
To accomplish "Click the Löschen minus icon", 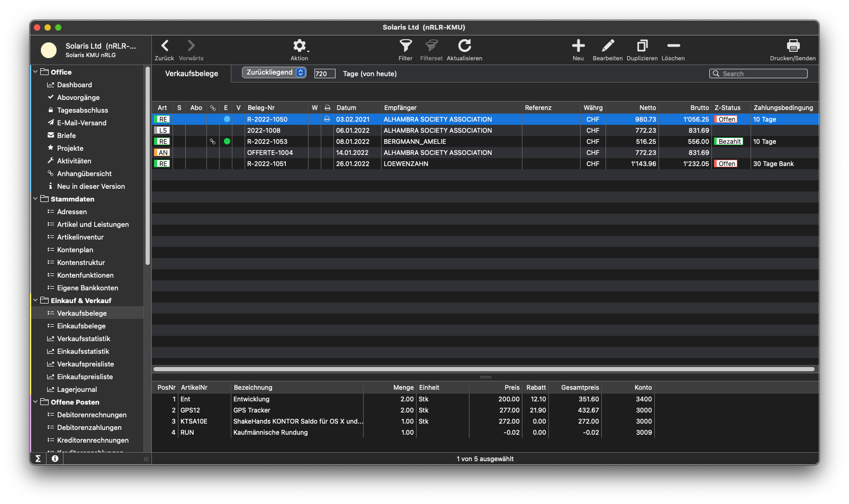I will pos(673,46).
